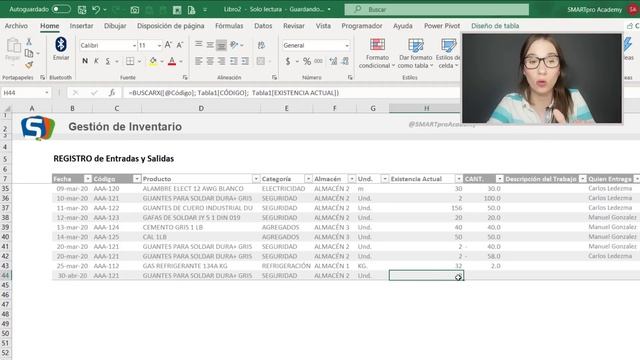Image resolution: width=640 pixels, height=360 pixels.
Task: Click the camera icon in quick access toolbar
Action: 134,9
